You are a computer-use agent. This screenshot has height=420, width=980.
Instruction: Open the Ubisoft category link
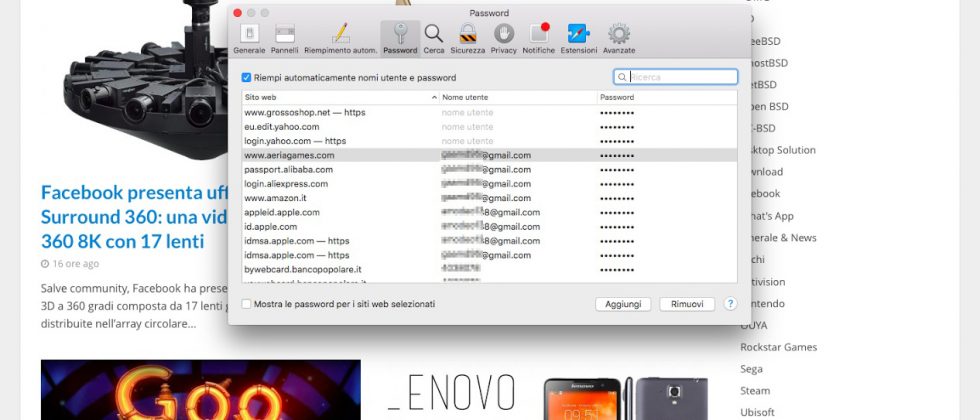pos(758,412)
